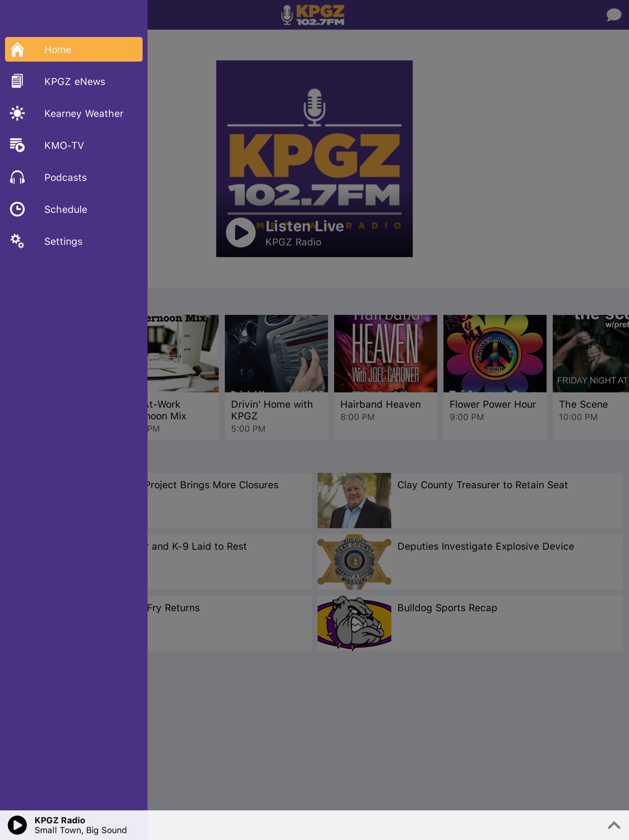This screenshot has width=629, height=840.
Task: Open Flower Power Hour show thumbnail
Action: (x=495, y=353)
